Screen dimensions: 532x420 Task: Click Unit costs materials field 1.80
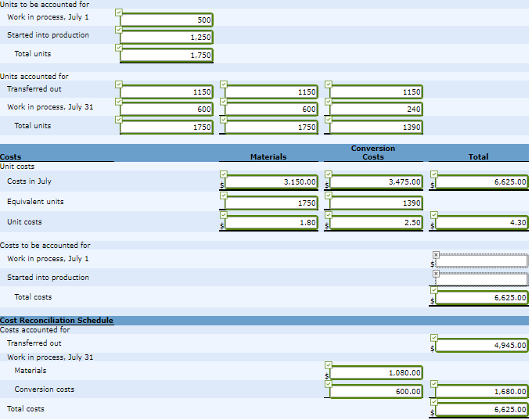271,223
